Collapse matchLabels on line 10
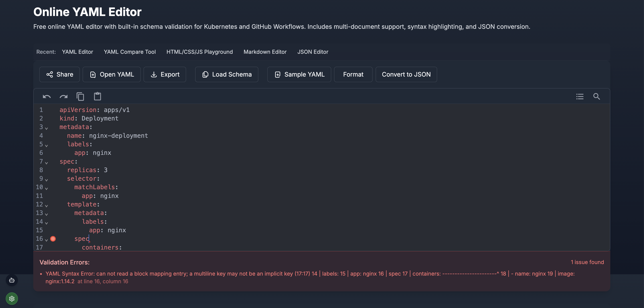 (46, 188)
